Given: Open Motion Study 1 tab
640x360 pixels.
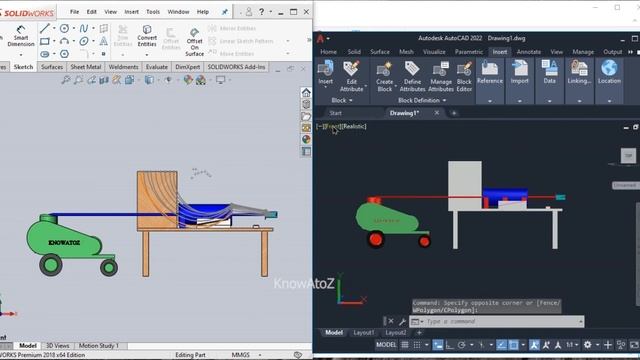Looking at the screenshot, I should click(99, 346).
